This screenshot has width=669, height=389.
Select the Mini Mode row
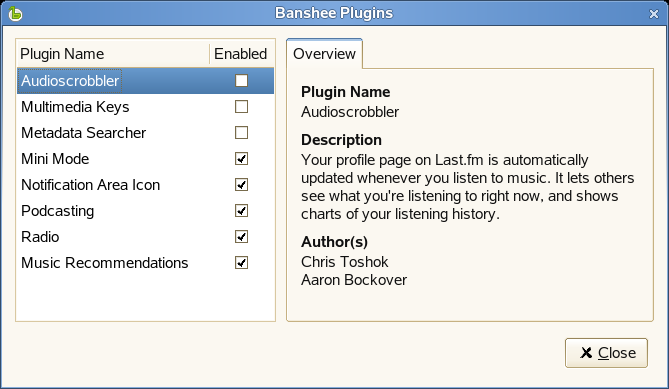point(145,159)
